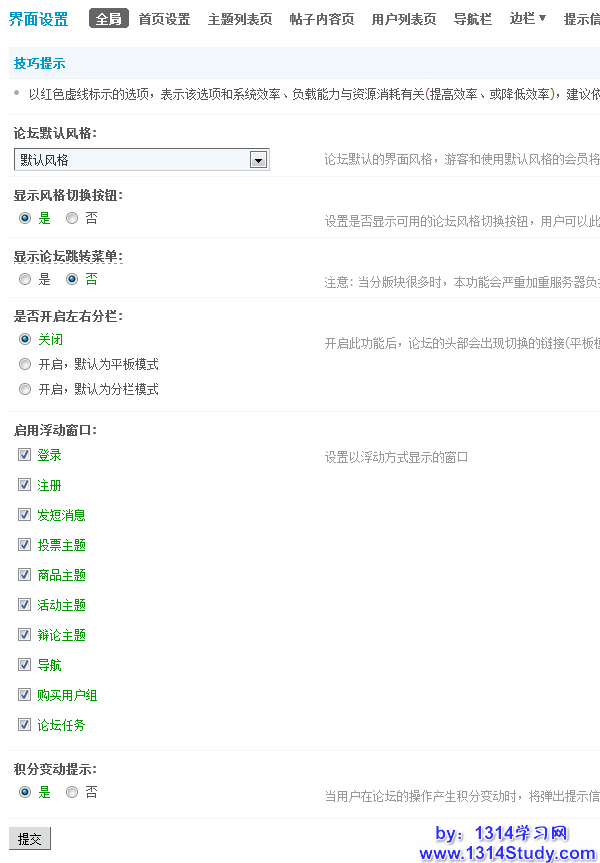
Task: Uncheck the 注册 floating window checkbox
Action: point(25,485)
